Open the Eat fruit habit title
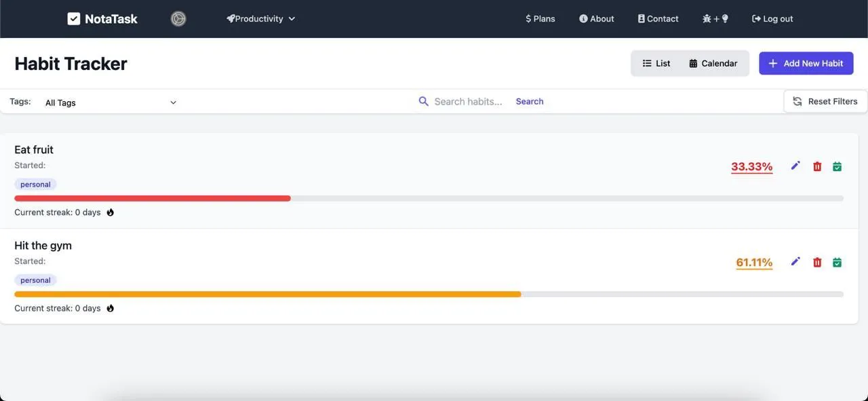Image resolution: width=868 pixels, height=401 pixels. (x=34, y=149)
